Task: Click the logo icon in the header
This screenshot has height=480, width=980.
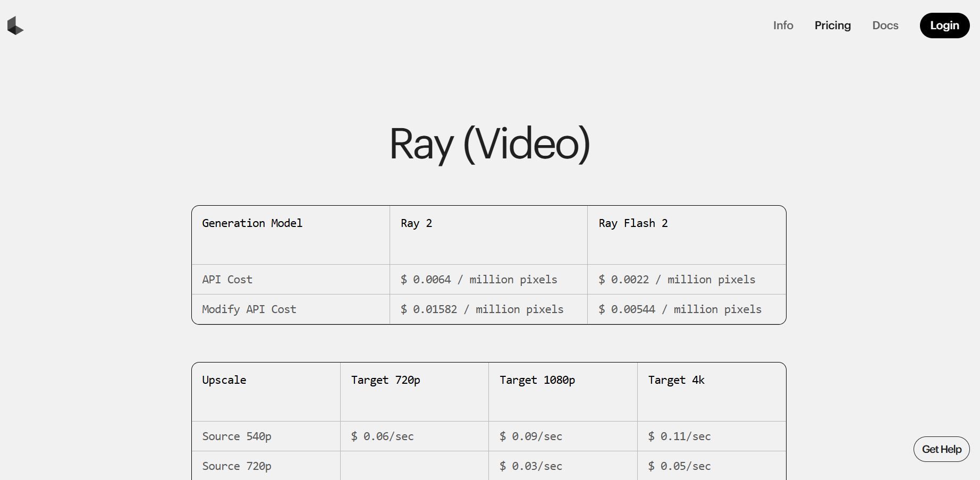Action: coord(15,26)
